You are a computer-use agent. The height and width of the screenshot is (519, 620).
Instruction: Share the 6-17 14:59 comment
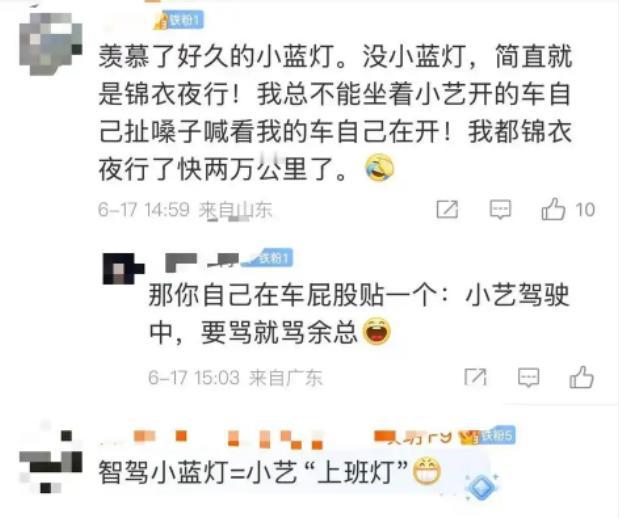[x=447, y=209]
